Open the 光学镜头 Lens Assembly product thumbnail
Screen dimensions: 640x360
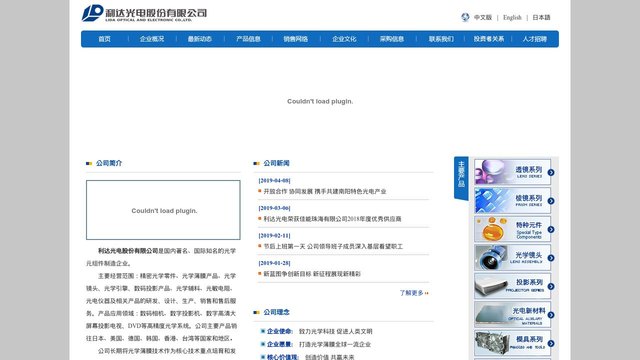(512, 258)
